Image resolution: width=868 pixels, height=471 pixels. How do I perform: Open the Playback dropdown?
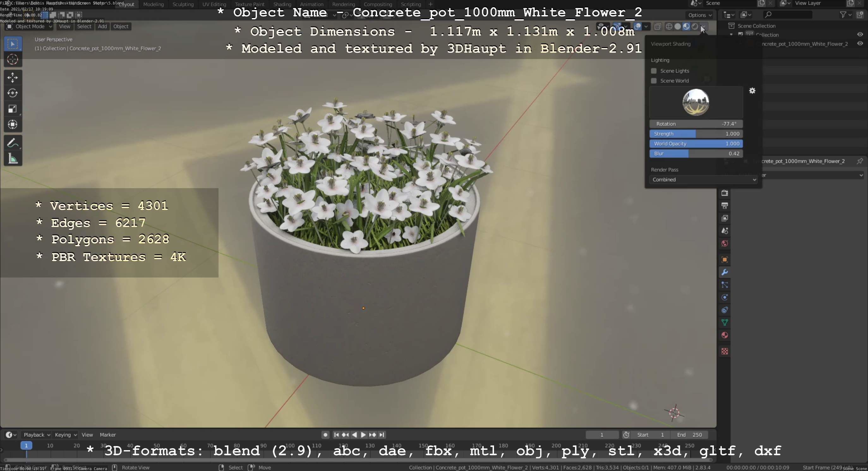pyautogui.click(x=36, y=435)
